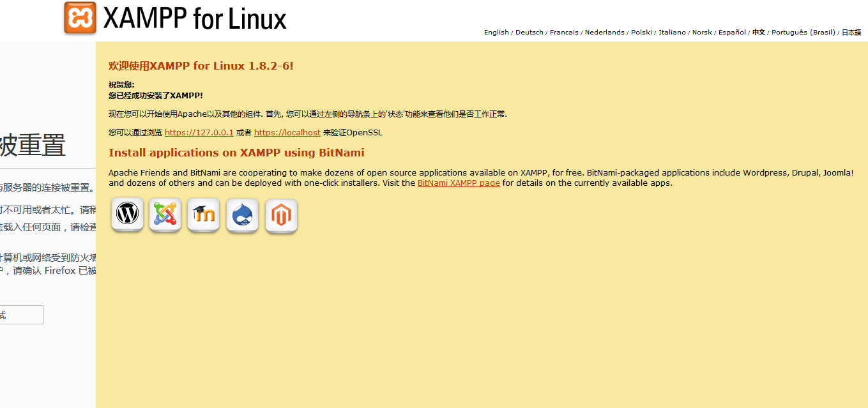
Task: Click the 您已经成功安装了XAMPP! message
Action: (x=156, y=96)
